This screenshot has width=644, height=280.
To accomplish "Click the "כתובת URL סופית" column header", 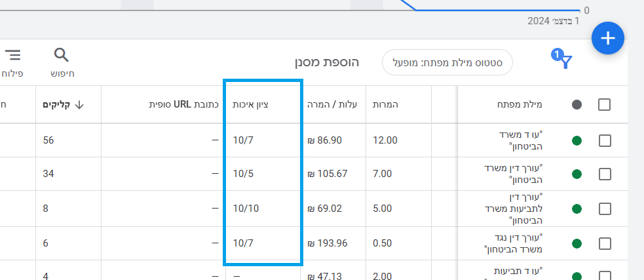I will pos(183,105).
